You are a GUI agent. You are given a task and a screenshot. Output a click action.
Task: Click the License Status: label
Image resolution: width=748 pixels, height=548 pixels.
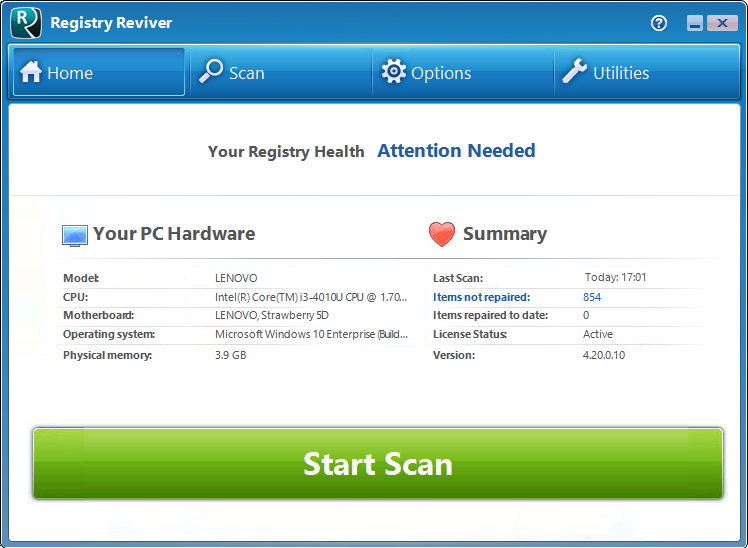coord(470,334)
